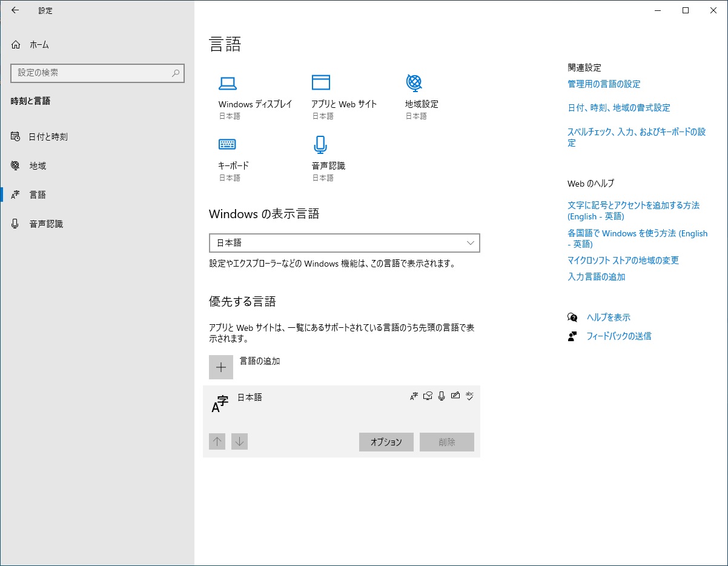
Task: Click the 言語の追加 plus icon
Action: point(220,367)
